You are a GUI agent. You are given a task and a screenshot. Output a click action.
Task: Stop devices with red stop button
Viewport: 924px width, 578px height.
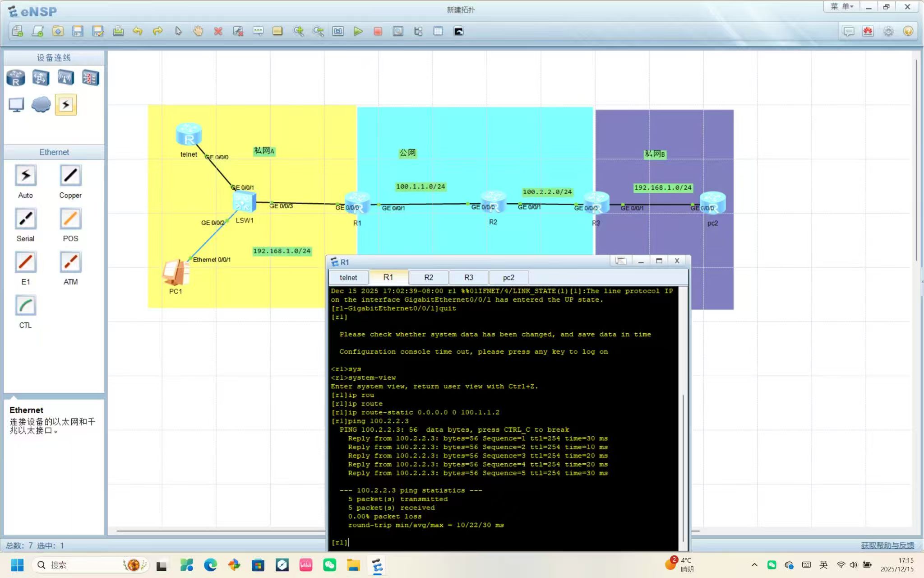378,31
